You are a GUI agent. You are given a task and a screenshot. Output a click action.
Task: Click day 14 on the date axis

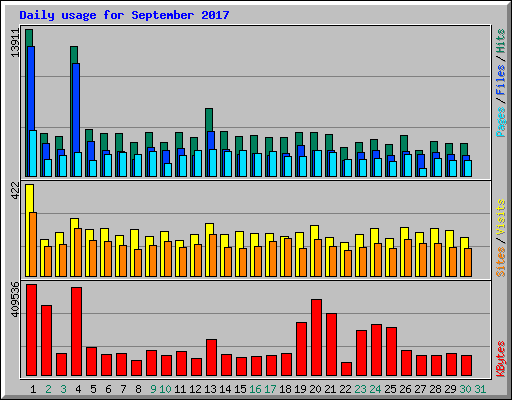click(225, 389)
